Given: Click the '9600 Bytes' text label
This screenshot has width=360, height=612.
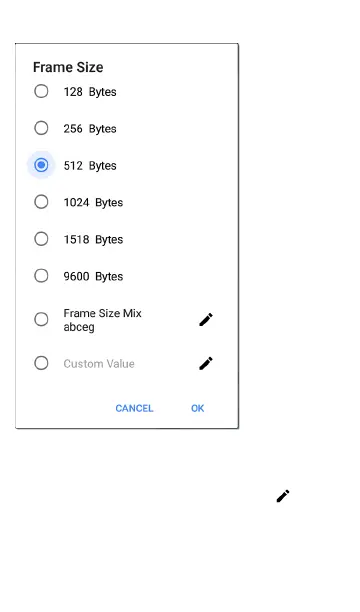Looking at the screenshot, I should click(93, 276).
